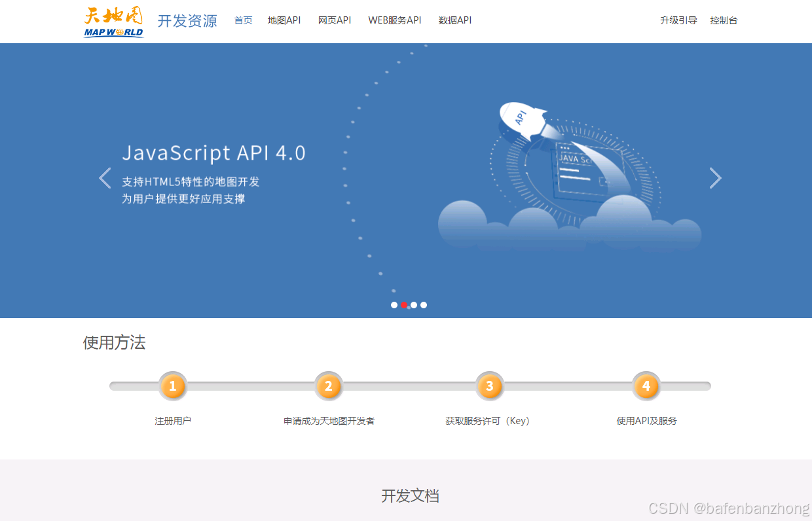Screen dimensions: 812x521
Task: Go to previous carousel slide arrow
Action: pyautogui.click(x=105, y=178)
